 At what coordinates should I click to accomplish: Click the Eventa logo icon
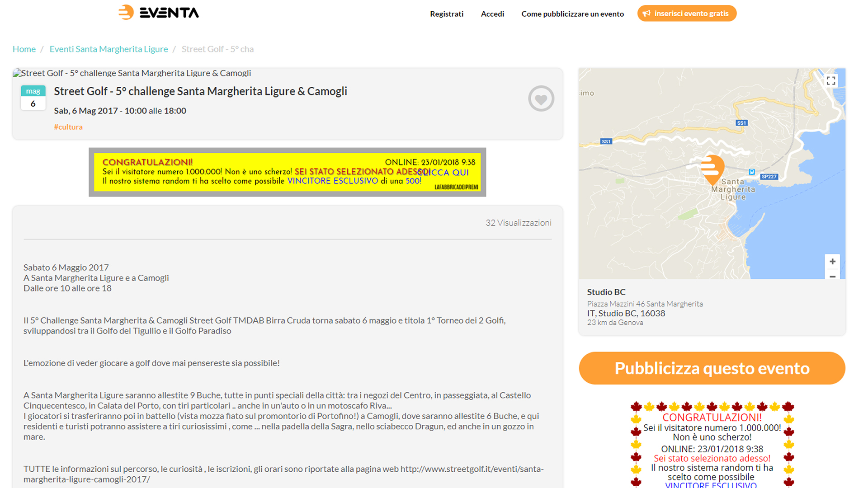pyautogui.click(x=126, y=13)
